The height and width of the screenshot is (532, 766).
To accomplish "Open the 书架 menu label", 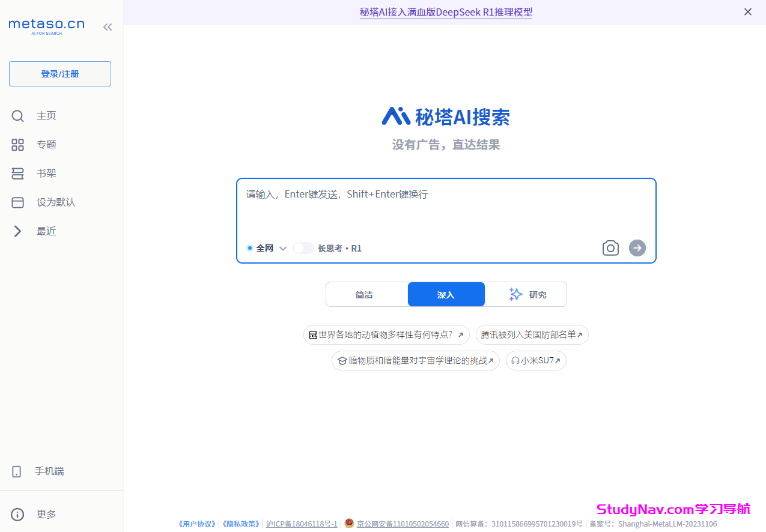I will click(46, 174).
